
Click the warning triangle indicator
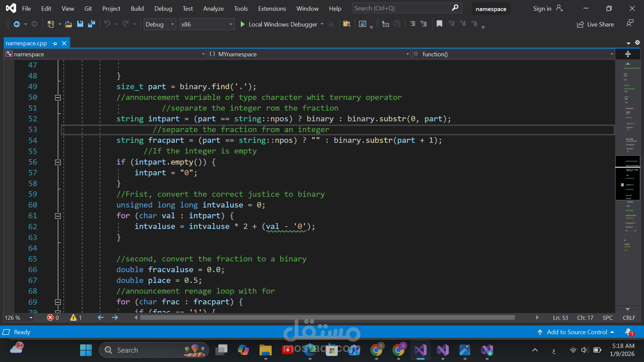coord(73,317)
